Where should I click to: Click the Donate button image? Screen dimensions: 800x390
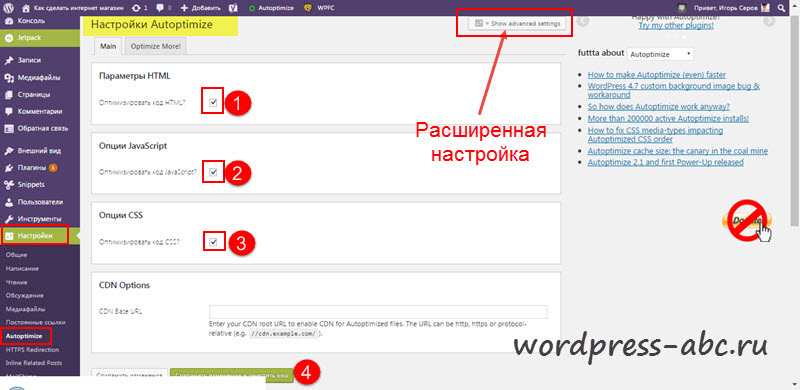coord(748,221)
